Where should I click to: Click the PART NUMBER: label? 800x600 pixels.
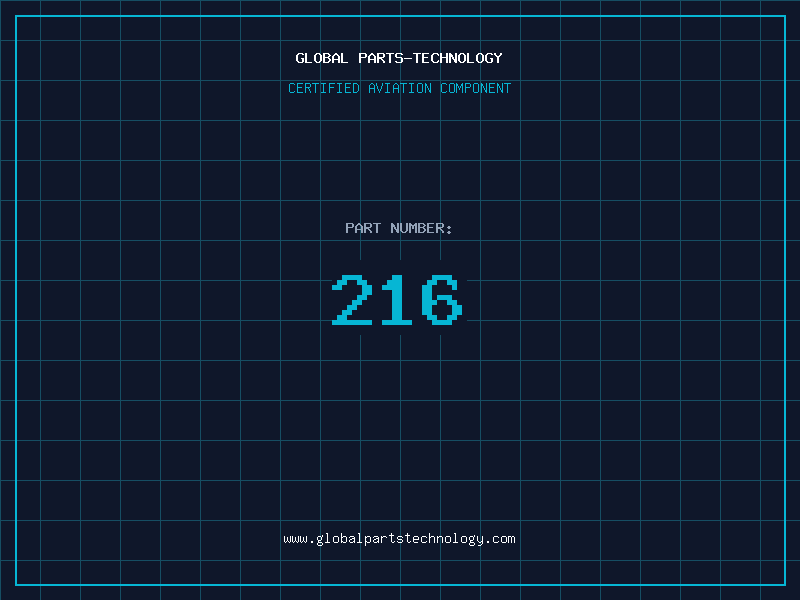coord(399,228)
